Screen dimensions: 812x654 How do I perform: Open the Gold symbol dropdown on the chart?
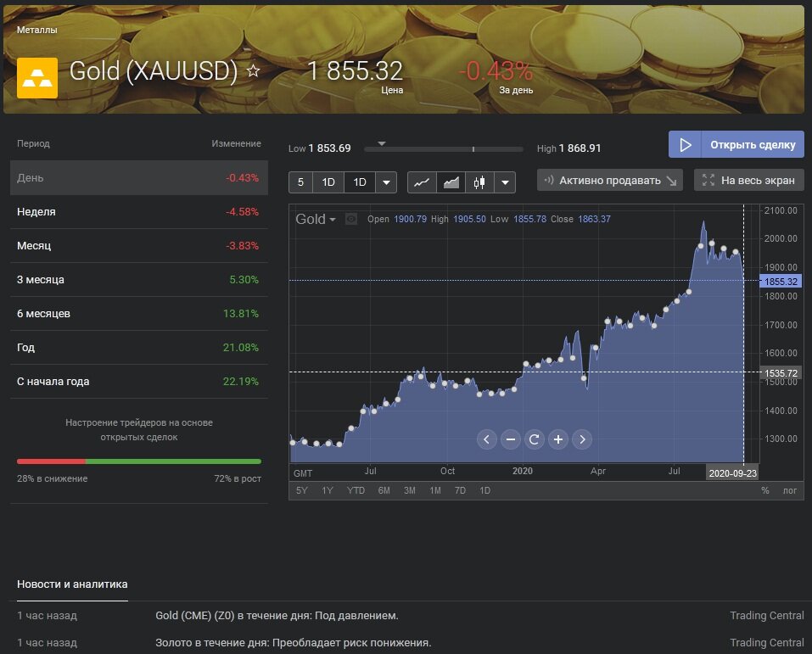(316, 219)
